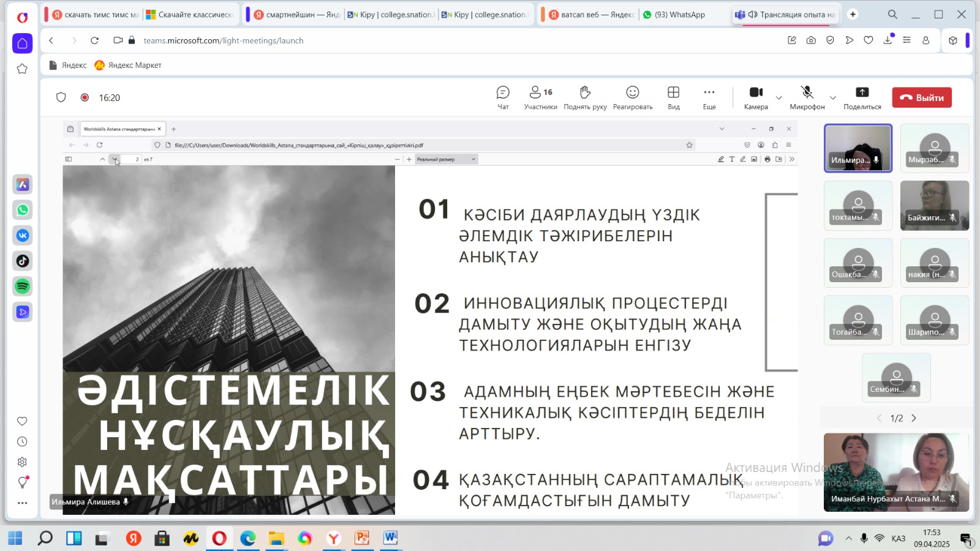Click the address bar URL

(x=224, y=40)
